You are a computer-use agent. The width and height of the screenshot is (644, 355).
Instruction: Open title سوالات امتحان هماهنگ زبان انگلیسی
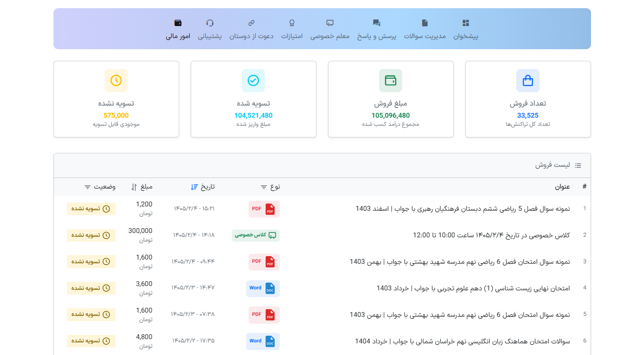pyautogui.click(x=462, y=341)
